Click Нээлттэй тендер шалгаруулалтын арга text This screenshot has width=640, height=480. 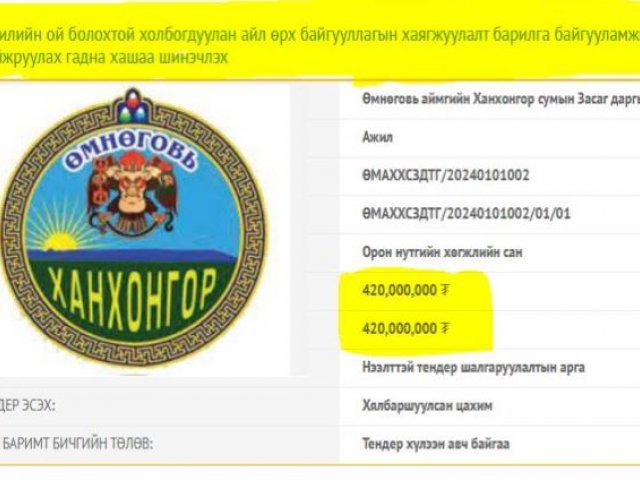coord(473,367)
